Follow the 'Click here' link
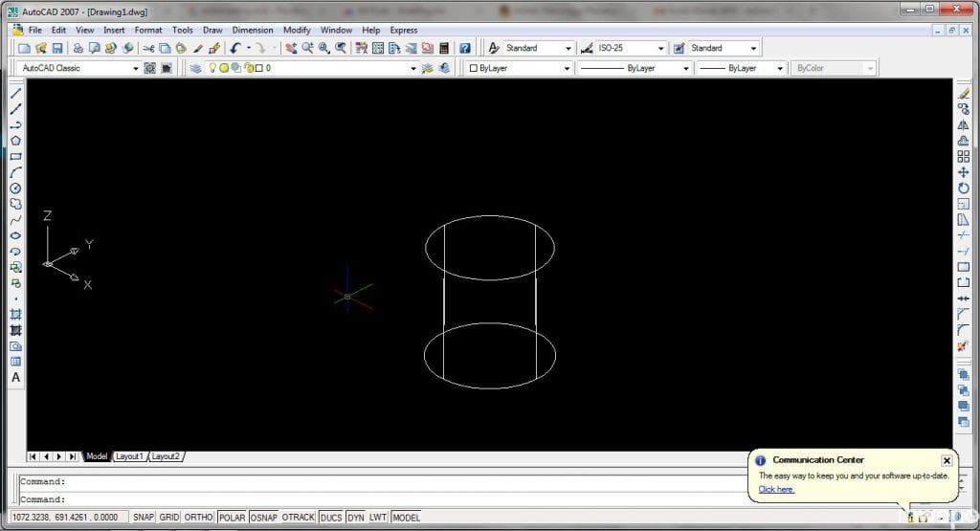980x531 pixels. [x=776, y=489]
